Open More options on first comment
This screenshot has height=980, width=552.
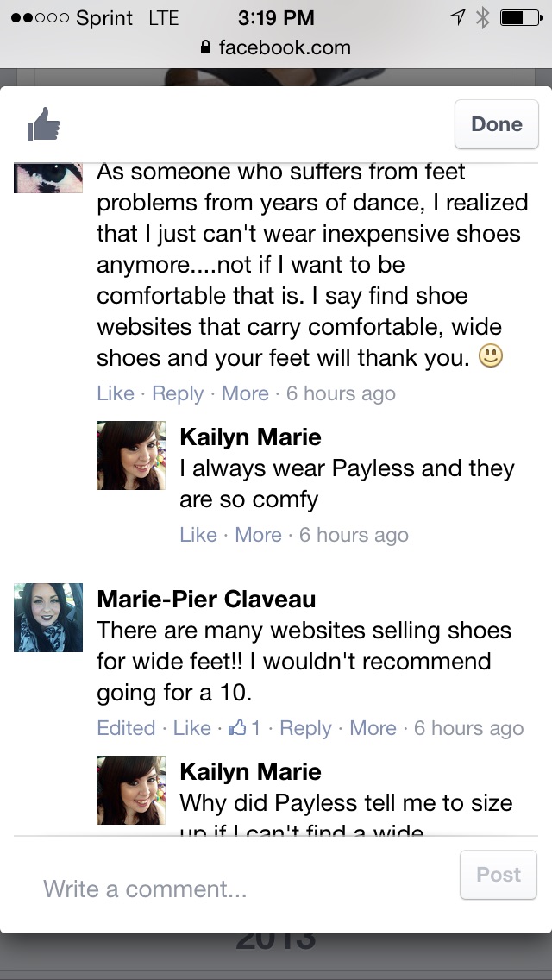(245, 393)
